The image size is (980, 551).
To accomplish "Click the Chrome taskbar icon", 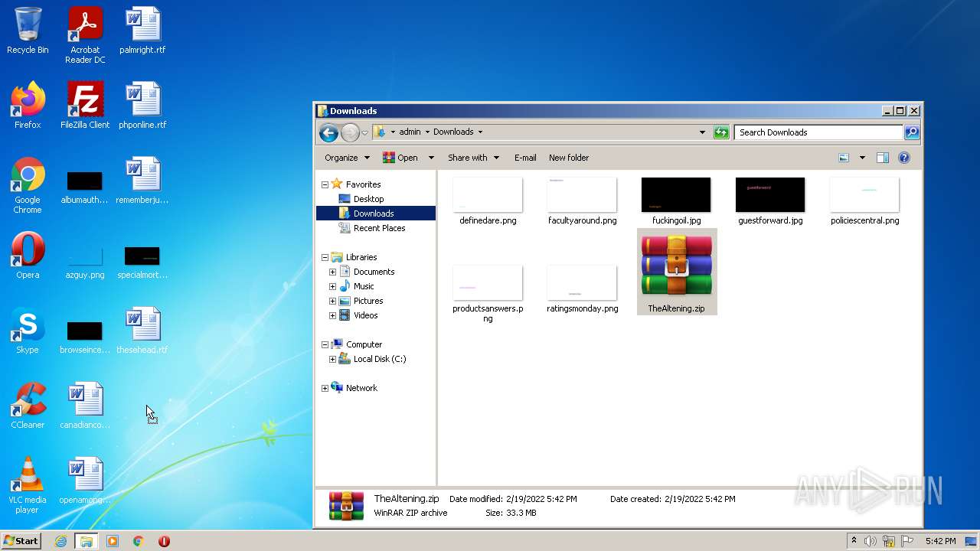I will point(139,541).
